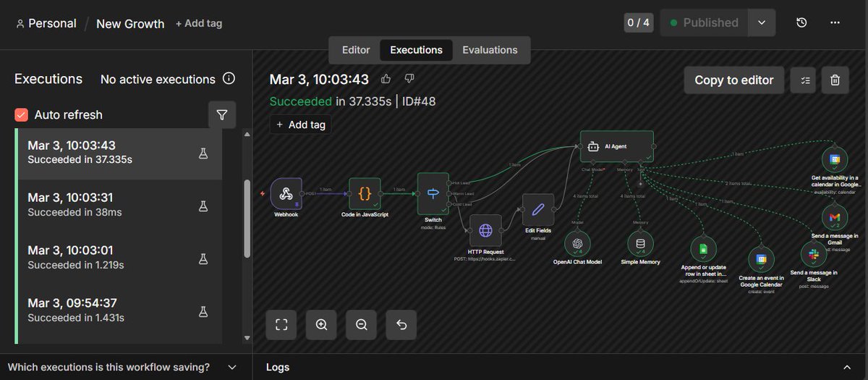Click the Webhook node icon
Screen dimensions: 868x380
(286, 193)
